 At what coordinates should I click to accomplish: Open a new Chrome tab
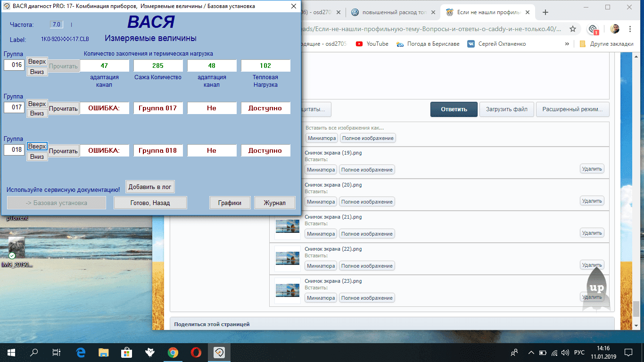(x=545, y=13)
